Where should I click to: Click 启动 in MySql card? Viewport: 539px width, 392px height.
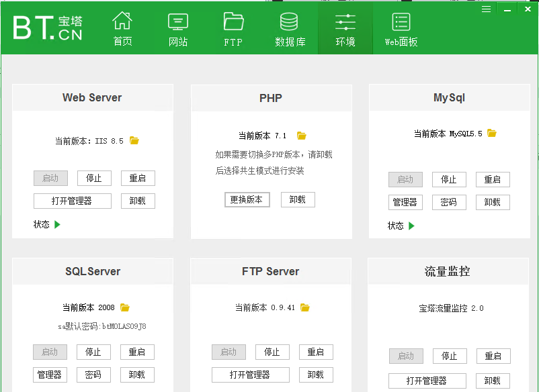point(405,179)
